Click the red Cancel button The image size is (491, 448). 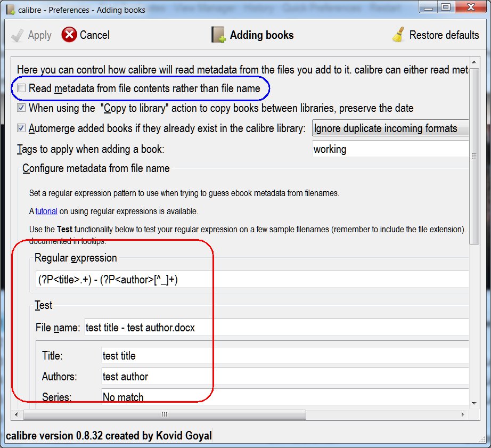tap(86, 35)
